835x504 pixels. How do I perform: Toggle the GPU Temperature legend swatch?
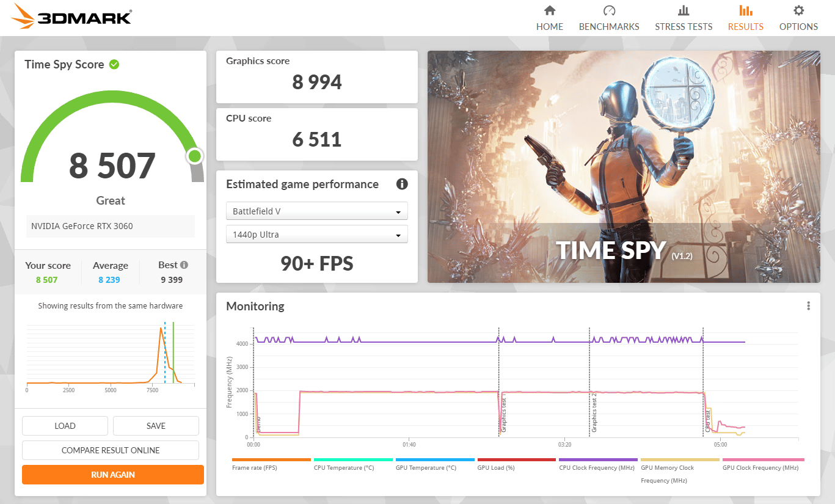click(435, 459)
